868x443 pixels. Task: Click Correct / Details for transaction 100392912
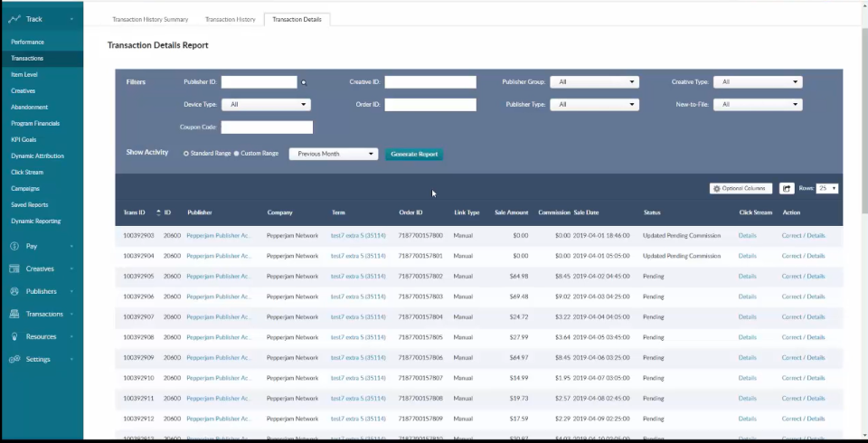(x=803, y=419)
